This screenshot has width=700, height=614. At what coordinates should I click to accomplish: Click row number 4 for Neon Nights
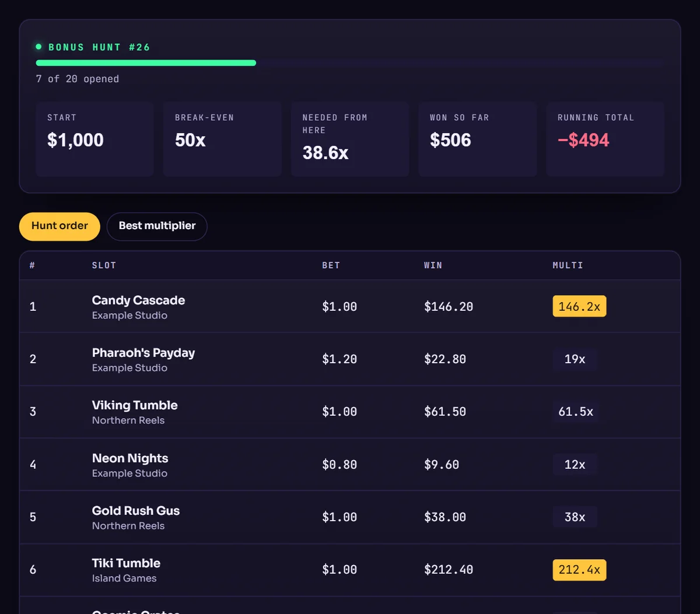click(x=33, y=465)
